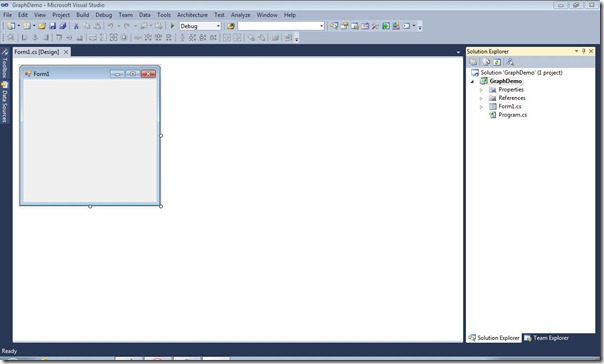604x364 pixels.
Task: Expand the Properties node in Solution Explorer
Action: coord(481,90)
